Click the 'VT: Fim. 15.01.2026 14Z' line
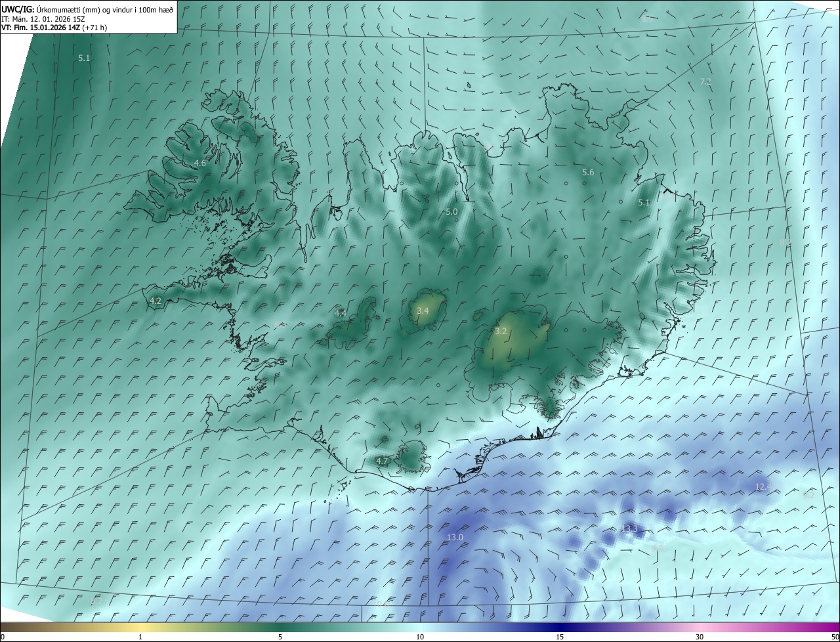 click(54, 28)
